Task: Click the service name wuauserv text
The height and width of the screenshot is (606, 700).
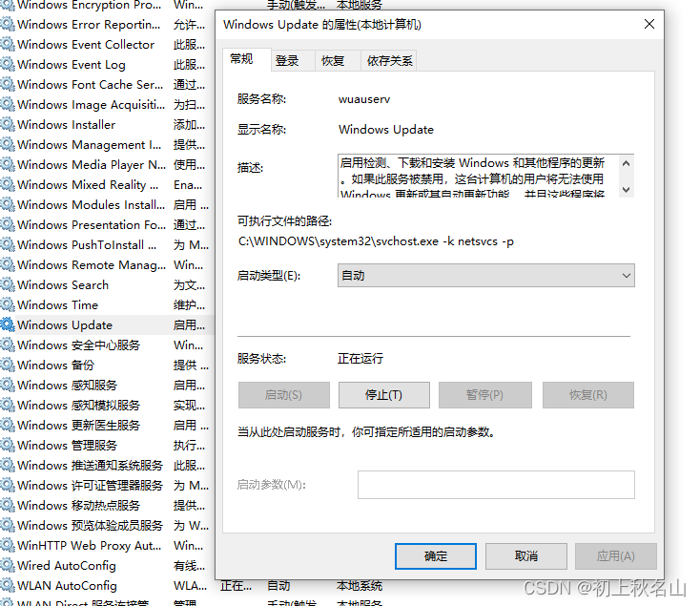Action: (364, 99)
